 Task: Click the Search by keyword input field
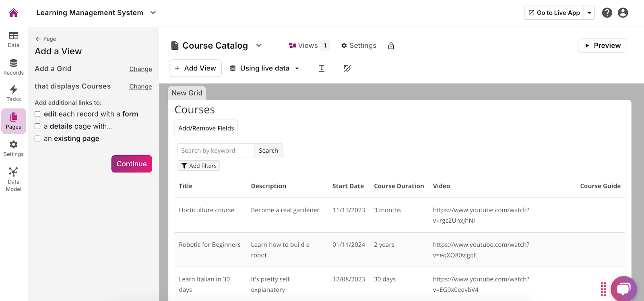(216, 151)
